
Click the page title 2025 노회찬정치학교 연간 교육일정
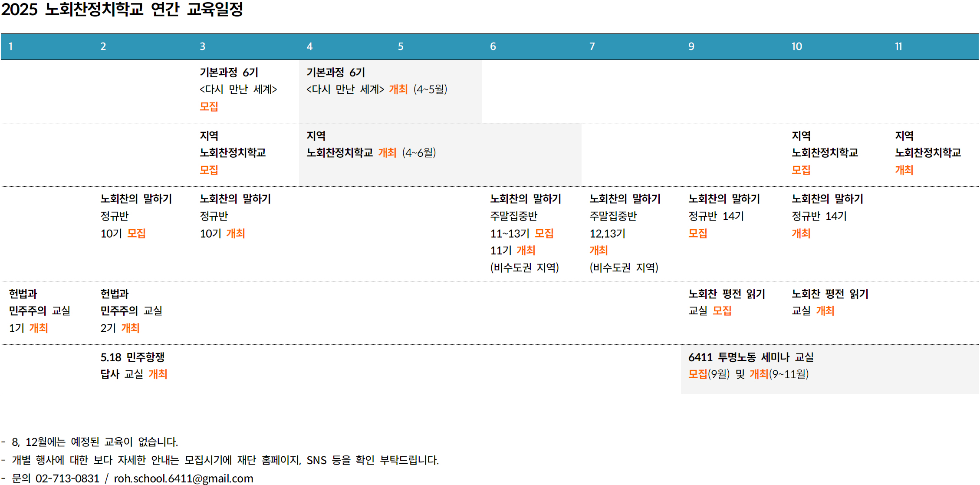point(122,10)
